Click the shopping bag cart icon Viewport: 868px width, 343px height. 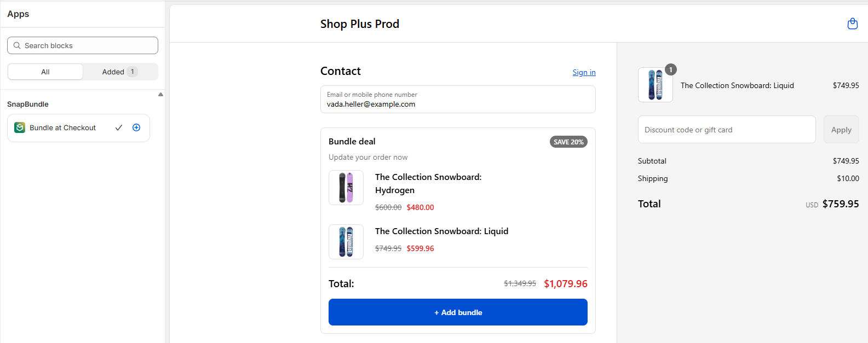[852, 24]
